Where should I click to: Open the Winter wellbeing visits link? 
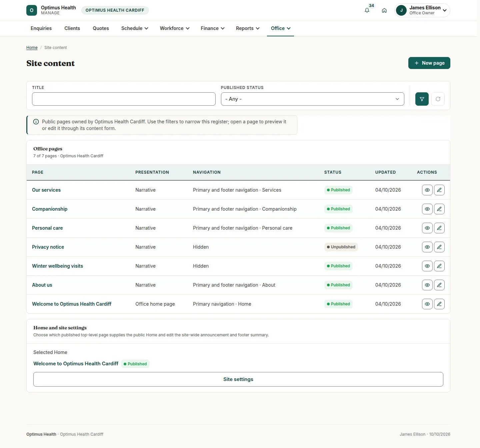(57, 266)
